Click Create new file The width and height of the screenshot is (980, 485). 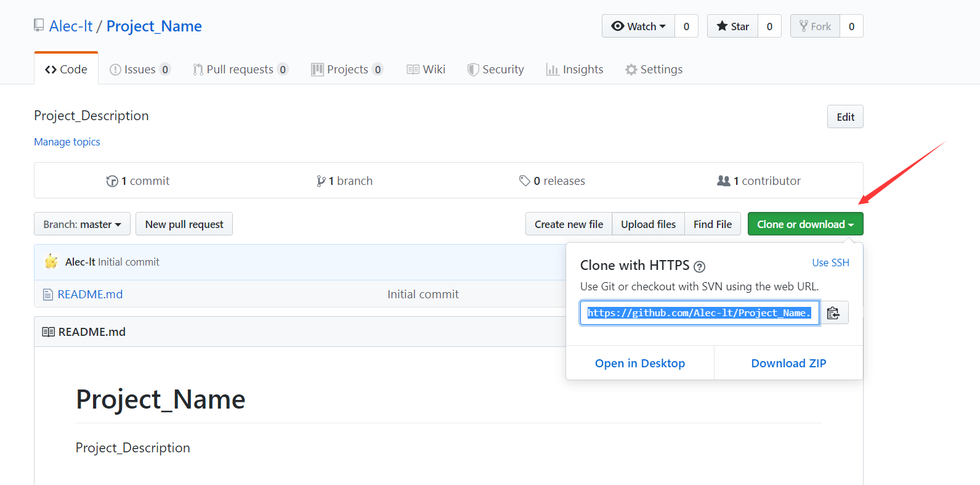click(x=569, y=224)
